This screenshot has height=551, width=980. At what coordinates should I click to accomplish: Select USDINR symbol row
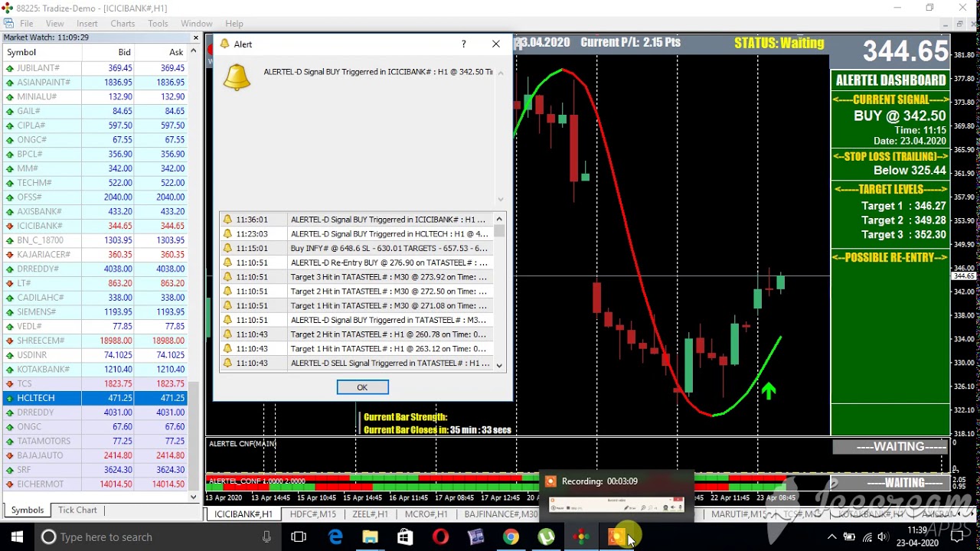pos(95,355)
